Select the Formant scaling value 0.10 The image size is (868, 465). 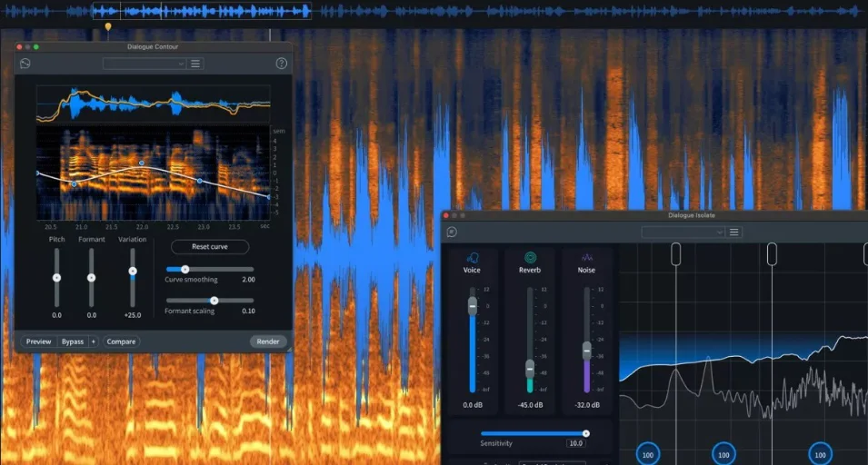[248, 312]
